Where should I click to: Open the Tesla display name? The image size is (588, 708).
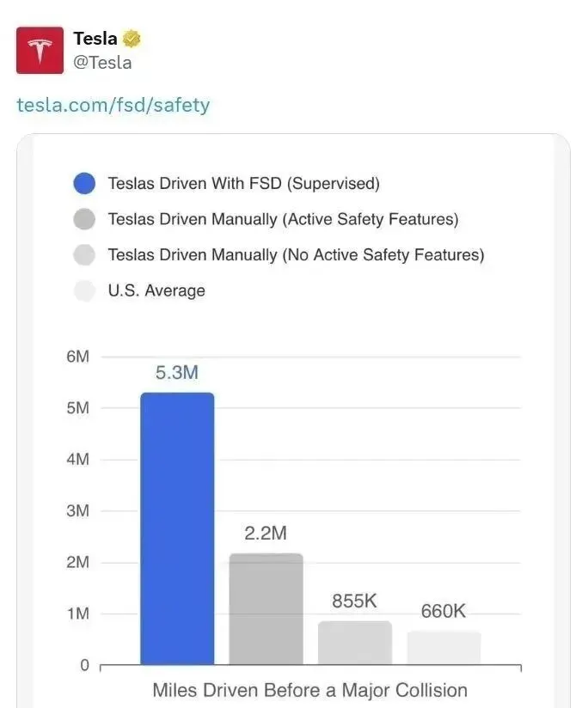click(95, 39)
